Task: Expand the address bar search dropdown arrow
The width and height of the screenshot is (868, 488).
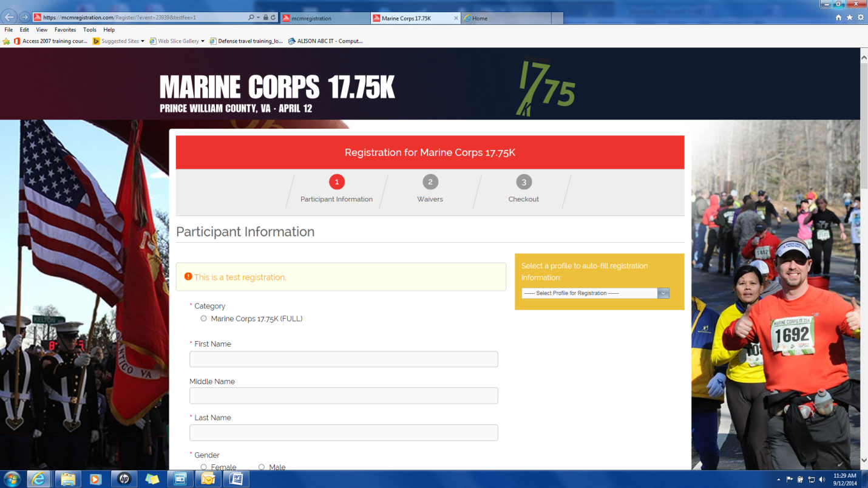Action: pos(259,18)
